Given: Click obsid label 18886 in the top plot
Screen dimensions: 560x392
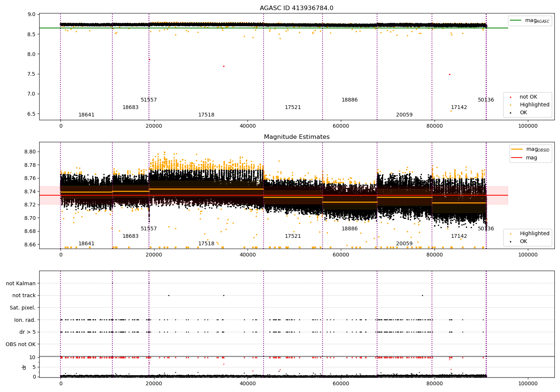Looking at the screenshot, I should (x=349, y=100).
